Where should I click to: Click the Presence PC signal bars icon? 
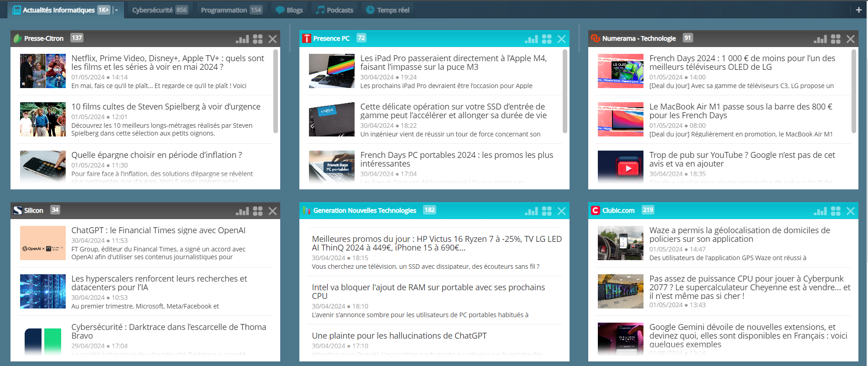point(531,39)
